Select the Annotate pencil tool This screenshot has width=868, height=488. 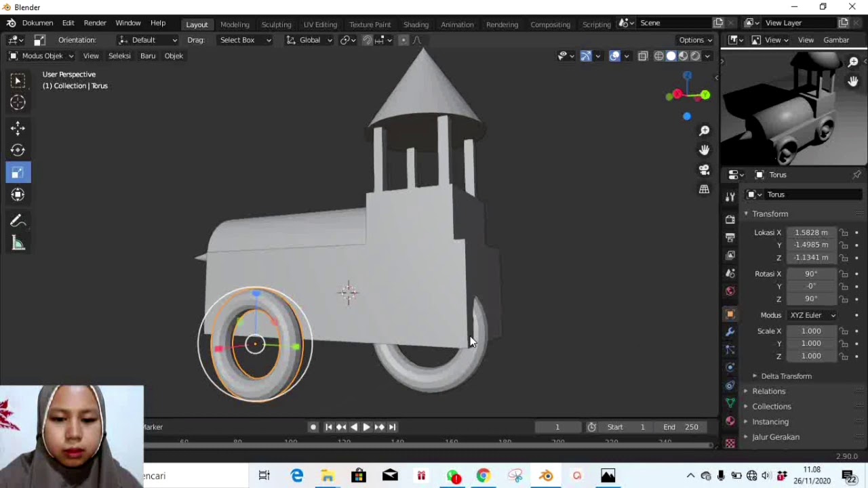(18, 221)
